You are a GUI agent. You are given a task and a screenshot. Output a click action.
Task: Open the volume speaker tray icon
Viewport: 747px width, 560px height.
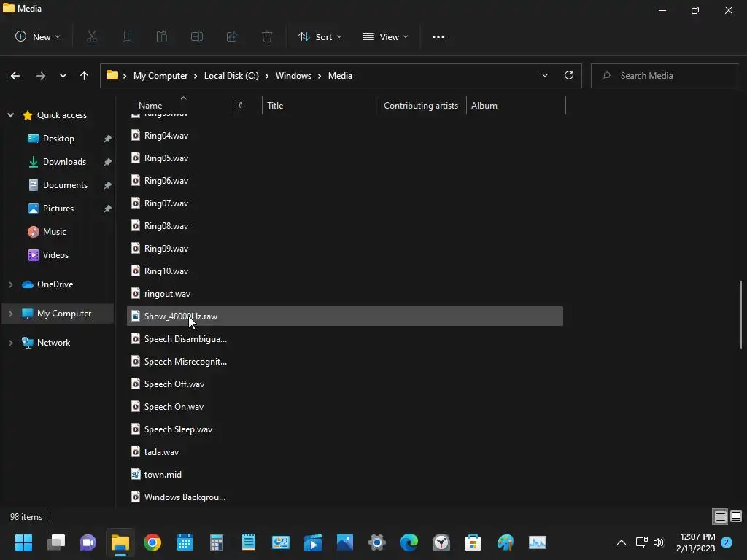tap(659, 542)
